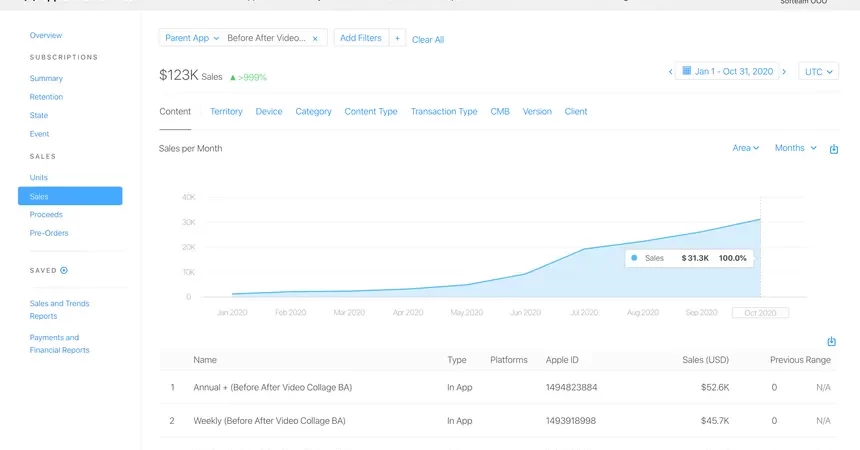This screenshot has width=860, height=450.
Task: Switch to the Content Type tab
Action: point(371,111)
